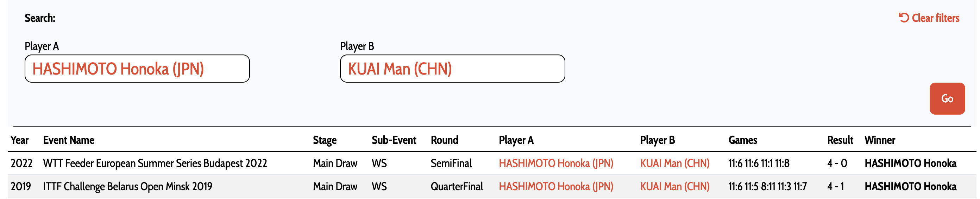
Task: Open HASHIMOTO Honoka link in 2019 row
Action: click(x=556, y=186)
